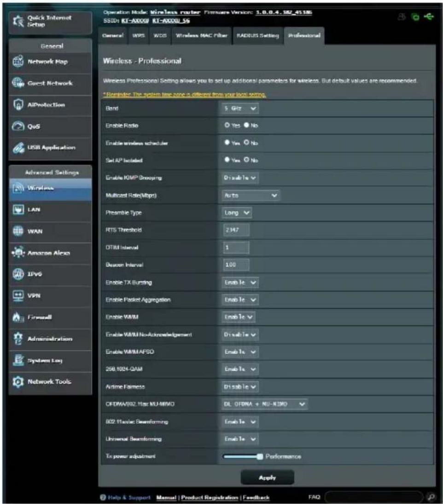The width and height of the screenshot is (443, 504).
Task: Select Yes for Enable Radio
Action: [x=227, y=125]
